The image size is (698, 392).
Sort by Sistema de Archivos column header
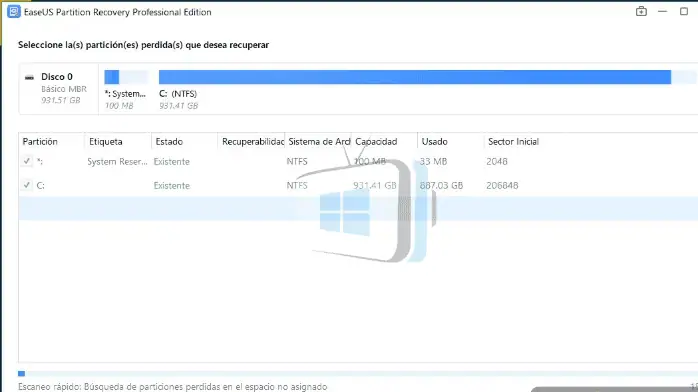pyautogui.click(x=319, y=141)
